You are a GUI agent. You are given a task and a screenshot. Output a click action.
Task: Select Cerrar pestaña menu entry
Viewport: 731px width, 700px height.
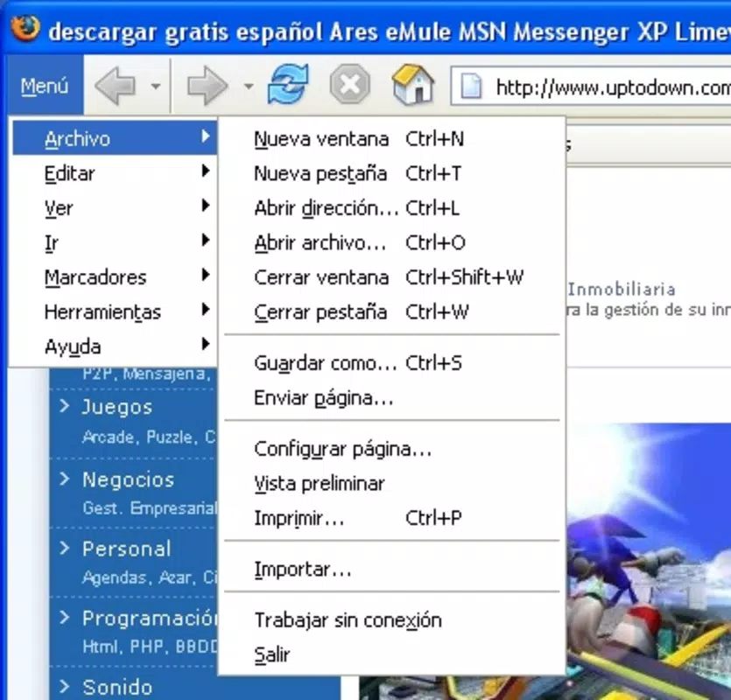391,311
